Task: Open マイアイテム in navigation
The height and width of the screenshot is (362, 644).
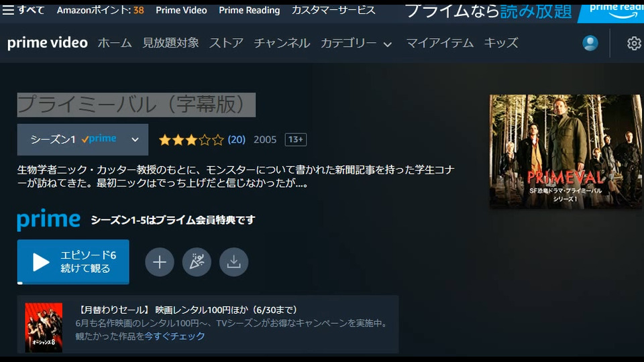Action: 439,43
